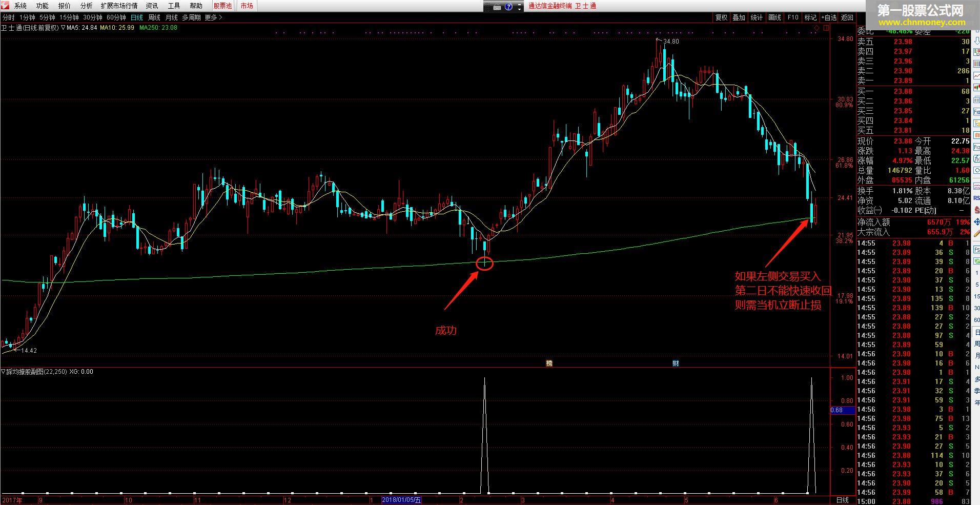Open the 功能 menu

click(x=43, y=6)
